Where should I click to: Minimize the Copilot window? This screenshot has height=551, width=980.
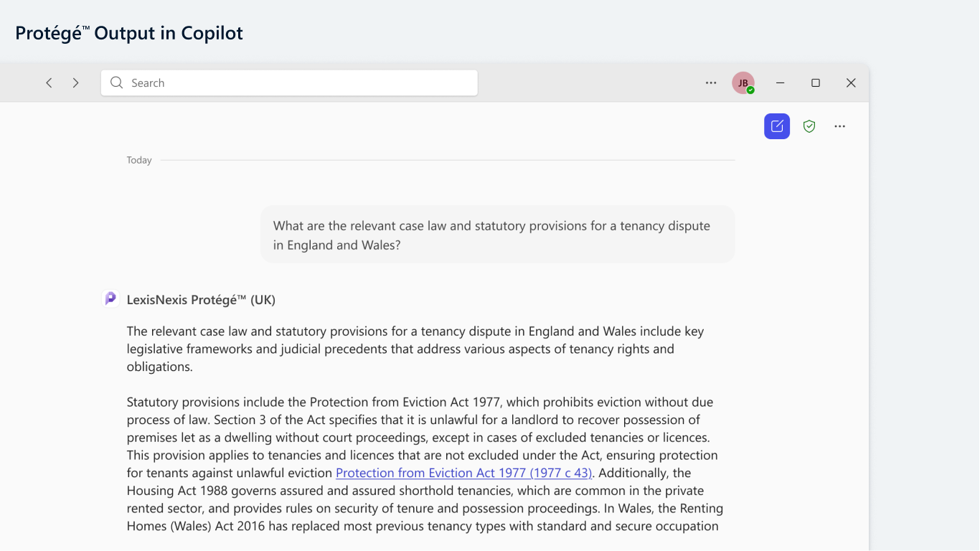click(x=781, y=83)
